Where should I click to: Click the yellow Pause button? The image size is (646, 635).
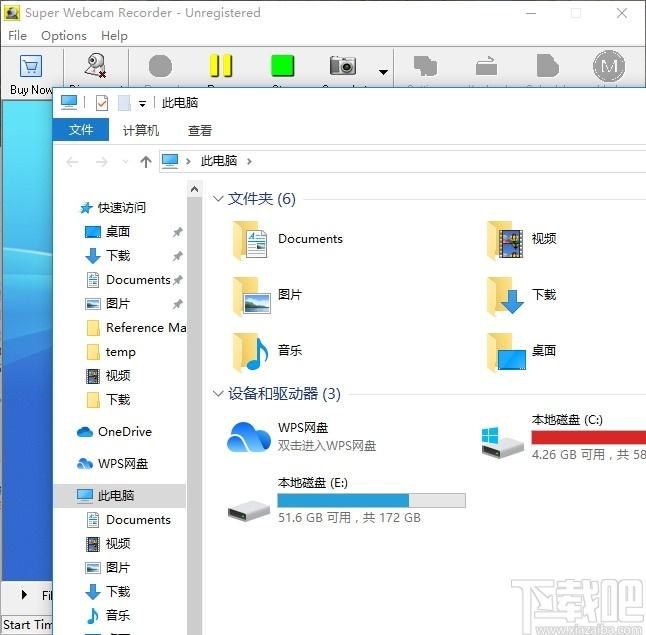pyautogui.click(x=221, y=66)
